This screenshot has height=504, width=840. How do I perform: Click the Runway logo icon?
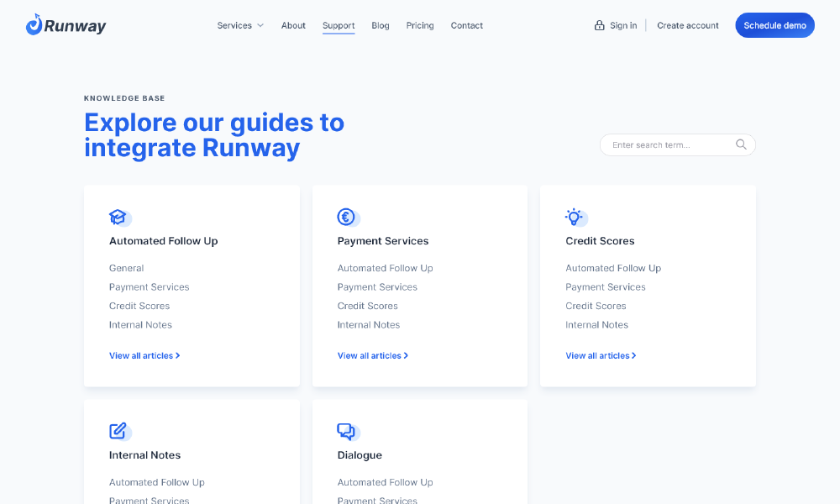[34, 24]
